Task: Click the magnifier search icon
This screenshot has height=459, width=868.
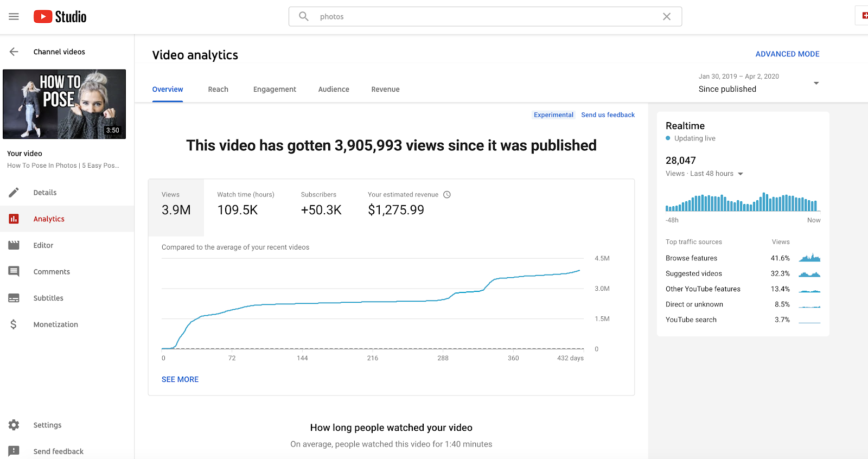Action: click(304, 17)
